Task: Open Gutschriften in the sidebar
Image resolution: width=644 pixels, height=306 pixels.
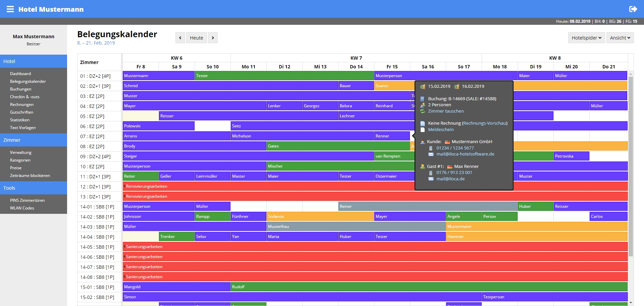Action: (22, 112)
